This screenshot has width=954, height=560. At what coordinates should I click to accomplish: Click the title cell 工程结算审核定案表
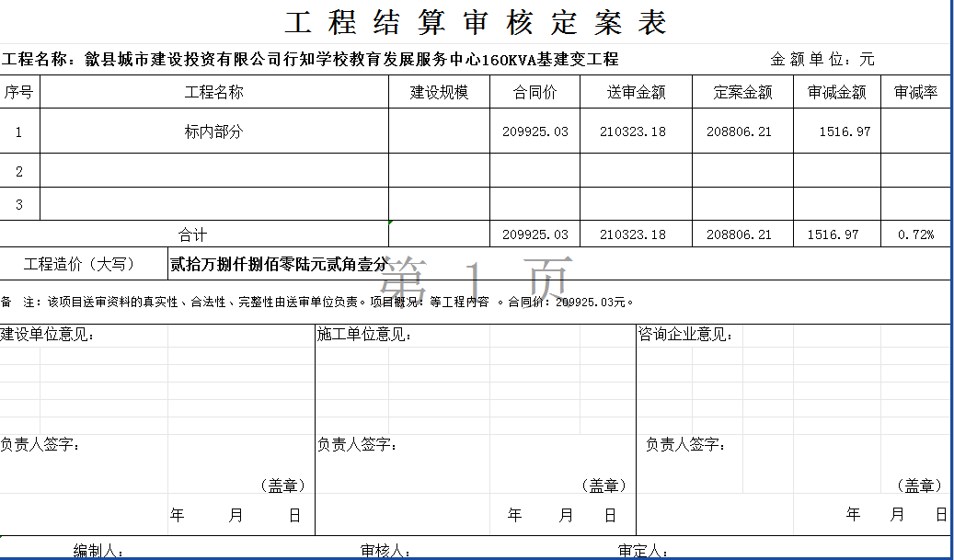[x=476, y=23]
